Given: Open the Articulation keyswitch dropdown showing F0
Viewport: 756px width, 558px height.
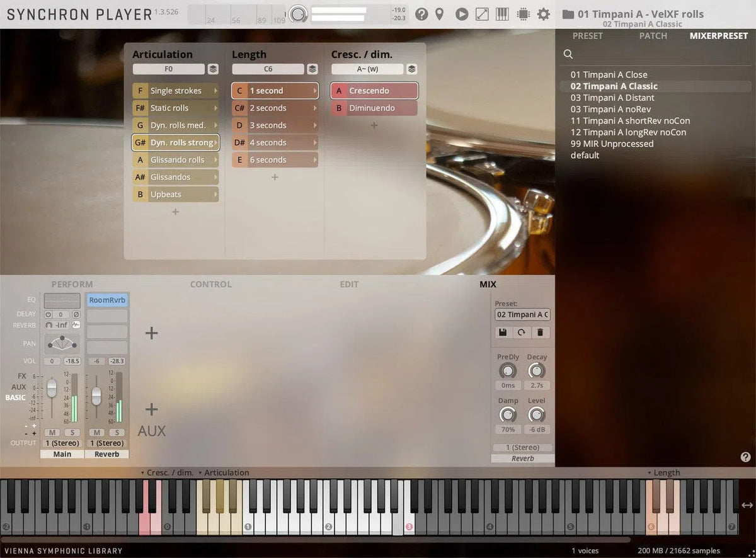Looking at the screenshot, I should 170,69.
